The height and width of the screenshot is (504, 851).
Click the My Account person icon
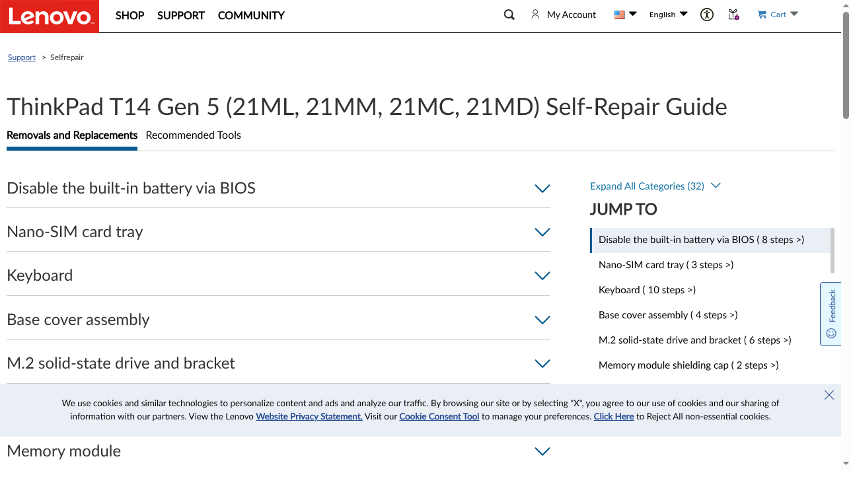tap(535, 14)
